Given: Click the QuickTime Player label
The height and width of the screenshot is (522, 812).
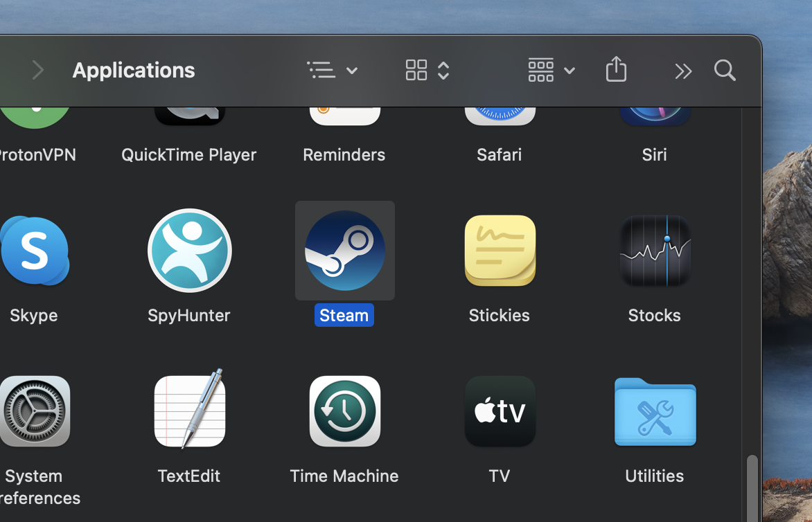Looking at the screenshot, I should 189,155.
